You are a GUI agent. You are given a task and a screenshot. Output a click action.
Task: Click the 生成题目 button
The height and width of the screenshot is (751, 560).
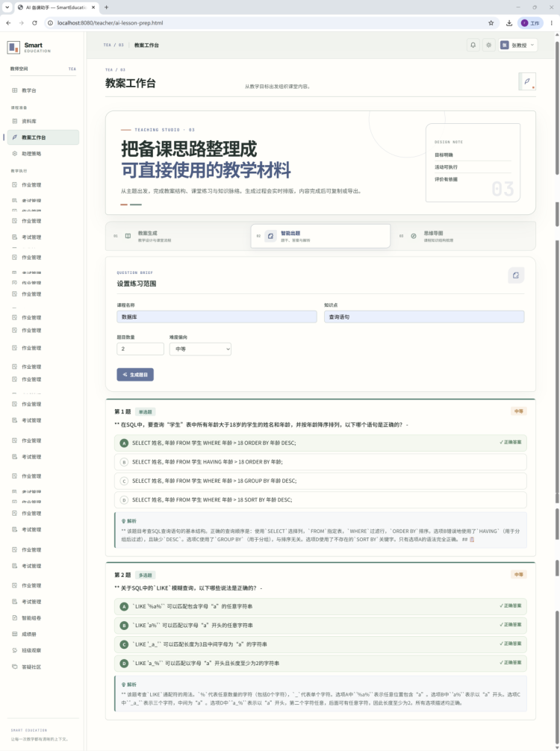coord(135,375)
